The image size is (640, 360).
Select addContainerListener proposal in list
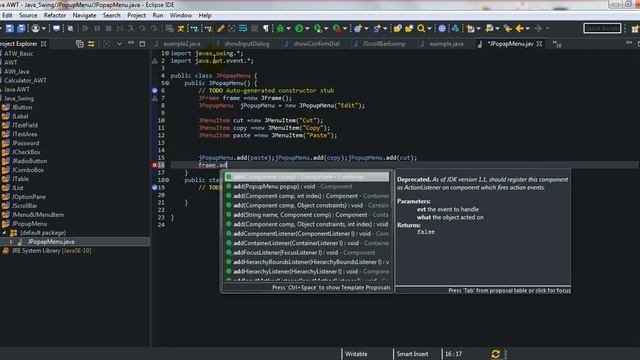(307, 243)
